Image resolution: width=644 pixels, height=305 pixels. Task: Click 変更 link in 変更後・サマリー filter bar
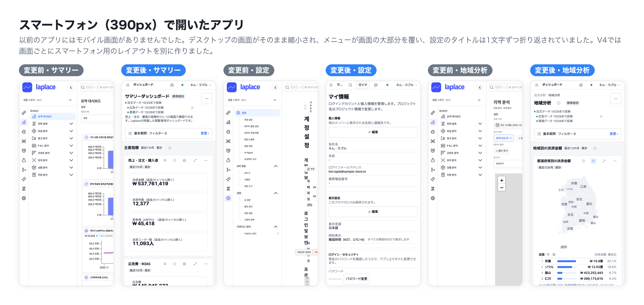[205, 133]
